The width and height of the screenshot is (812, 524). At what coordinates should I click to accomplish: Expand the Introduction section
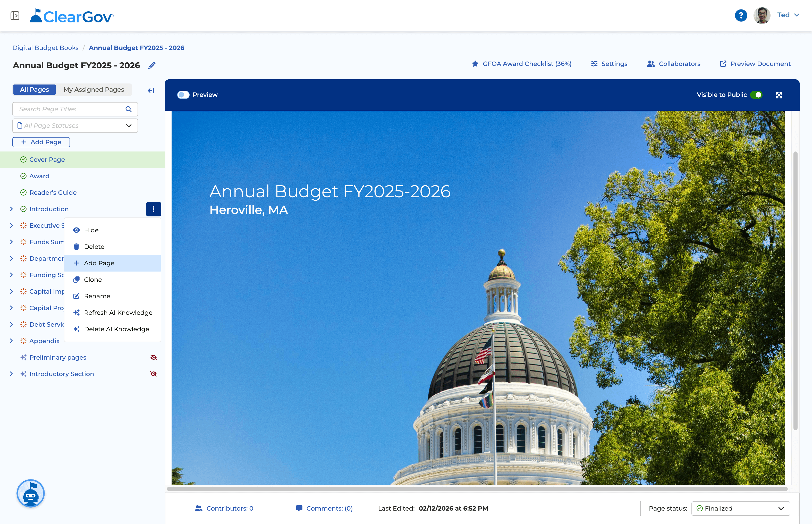click(x=11, y=209)
